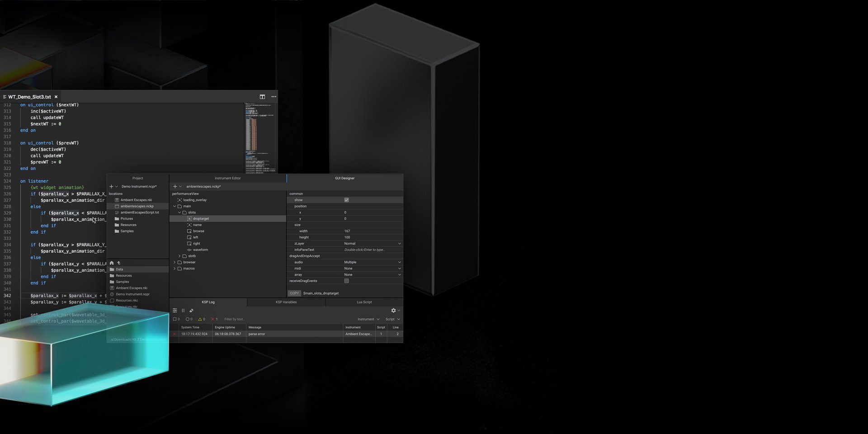The image size is (868, 434).
Task: Pause the KSP log
Action: click(183, 311)
